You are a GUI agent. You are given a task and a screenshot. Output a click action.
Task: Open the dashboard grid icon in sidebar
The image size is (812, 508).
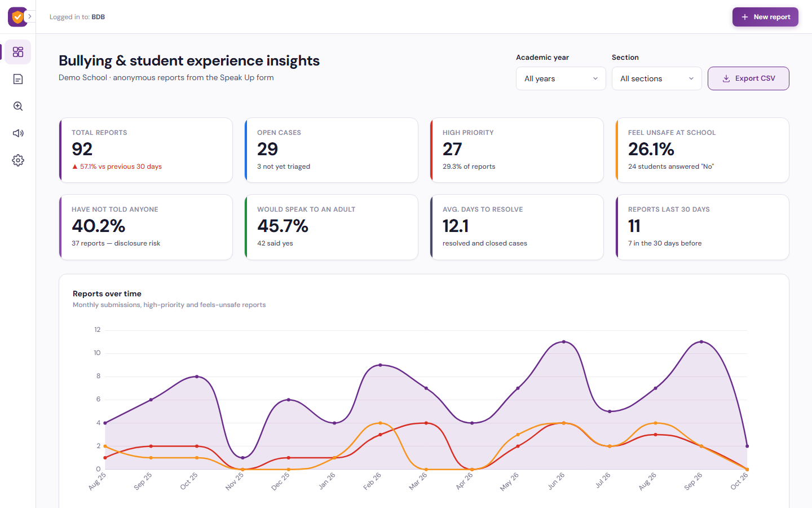tap(18, 52)
